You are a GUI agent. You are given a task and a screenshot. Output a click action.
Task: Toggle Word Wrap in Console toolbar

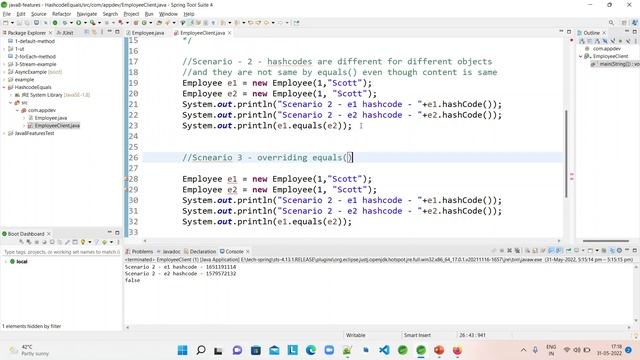[x=542, y=251]
